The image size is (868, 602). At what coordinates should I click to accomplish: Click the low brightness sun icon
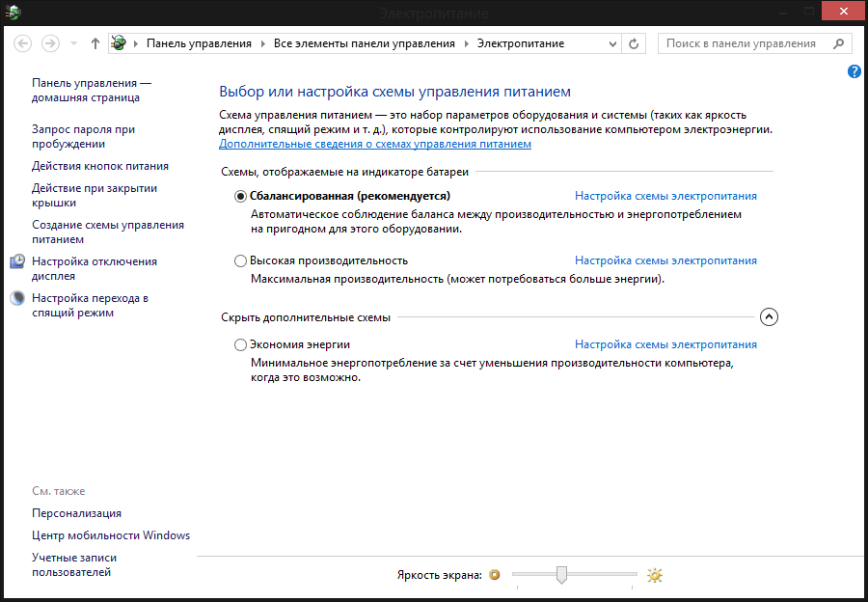pos(495,575)
